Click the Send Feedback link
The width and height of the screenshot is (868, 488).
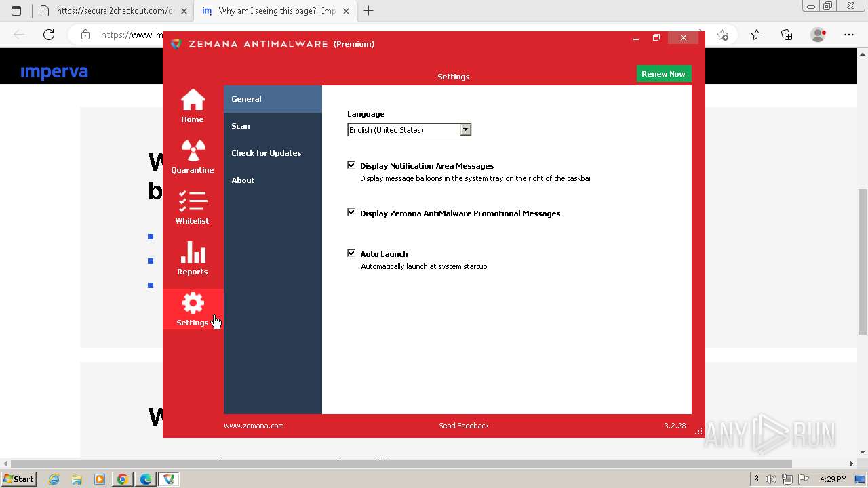464,426
